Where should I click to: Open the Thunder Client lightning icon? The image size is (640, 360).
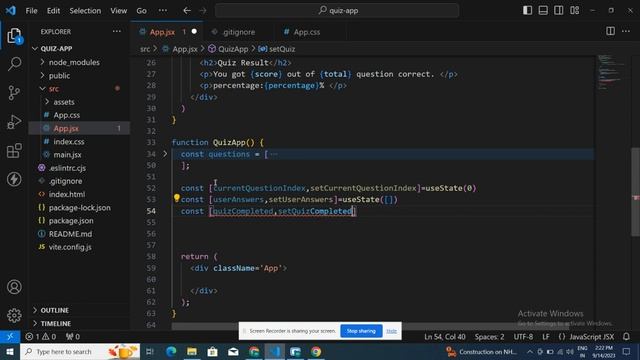click(14, 179)
